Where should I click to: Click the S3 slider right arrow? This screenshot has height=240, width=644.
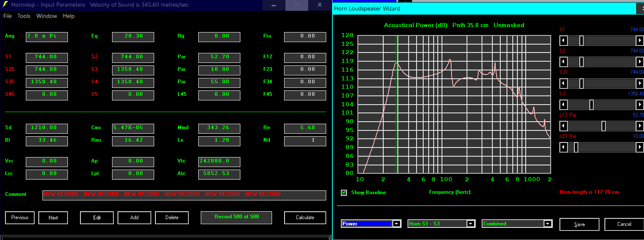tap(639, 105)
